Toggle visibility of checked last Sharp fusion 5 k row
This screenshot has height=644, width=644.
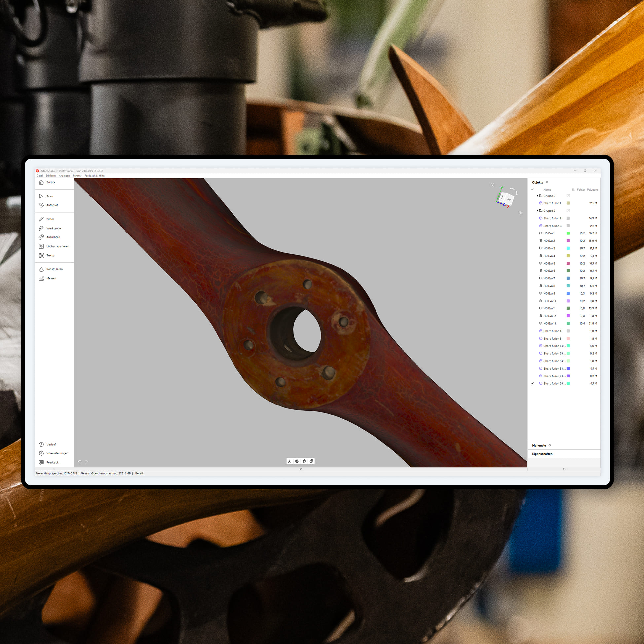pos(532,383)
